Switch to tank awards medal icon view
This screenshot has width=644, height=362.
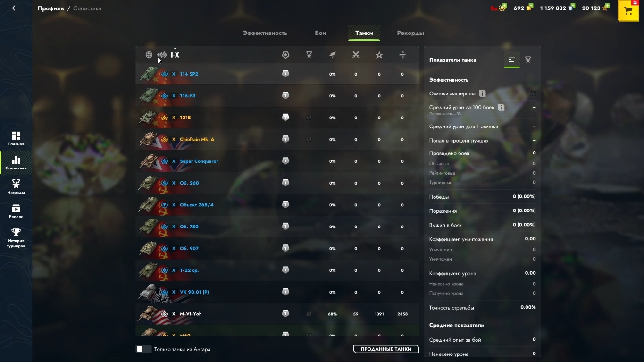pos(528,60)
